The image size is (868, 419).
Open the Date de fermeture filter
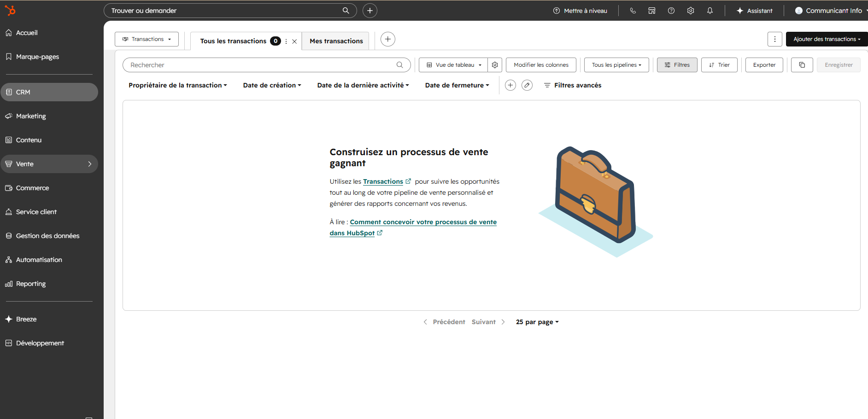point(457,85)
